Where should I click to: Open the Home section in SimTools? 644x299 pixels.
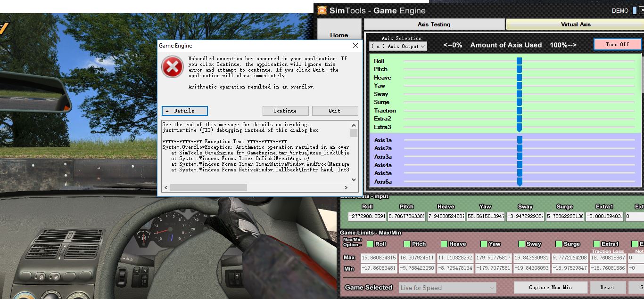(x=339, y=35)
